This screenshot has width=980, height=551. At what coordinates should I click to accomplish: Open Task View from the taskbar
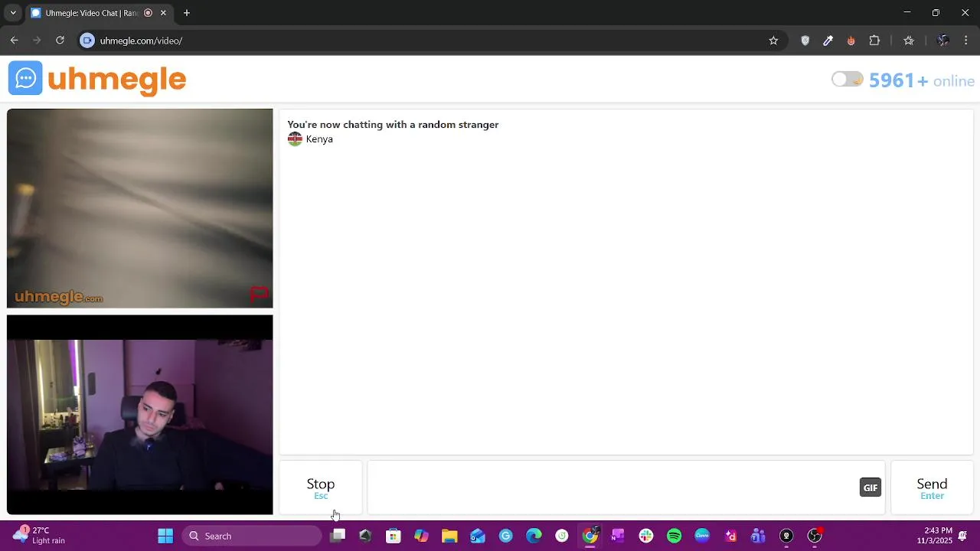coord(338,536)
